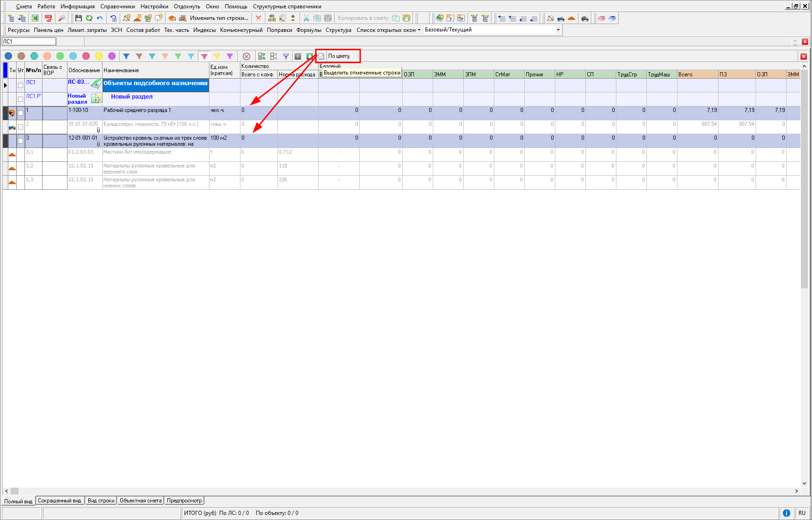The image size is (812, 520).
Task: Click the Excel export icon
Action: 35,18
